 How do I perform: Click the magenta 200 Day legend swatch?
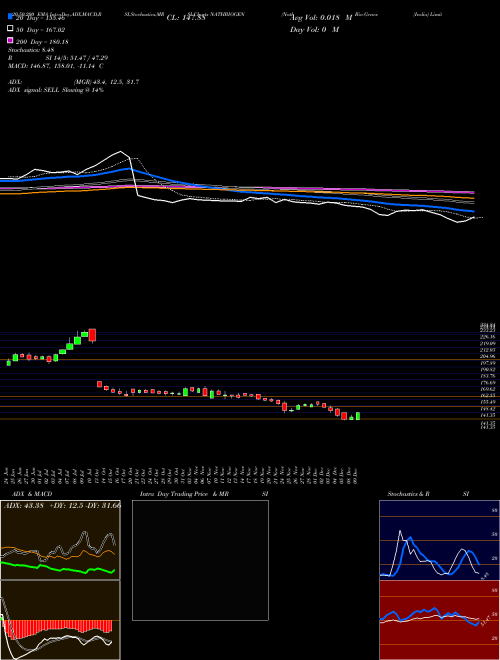pos(10,40)
